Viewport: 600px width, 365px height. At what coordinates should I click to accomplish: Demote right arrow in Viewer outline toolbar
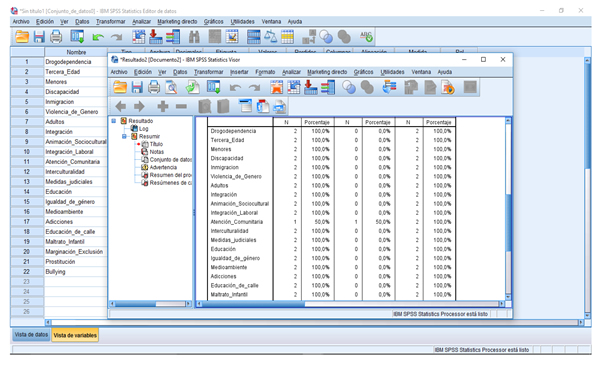pos(139,106)
